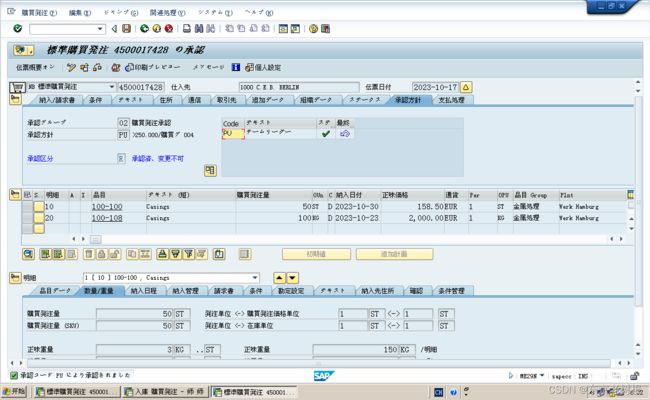The width and height of the screenshot is (650, 400).
Task: Click the PU release code field
Action: (233, 133)
